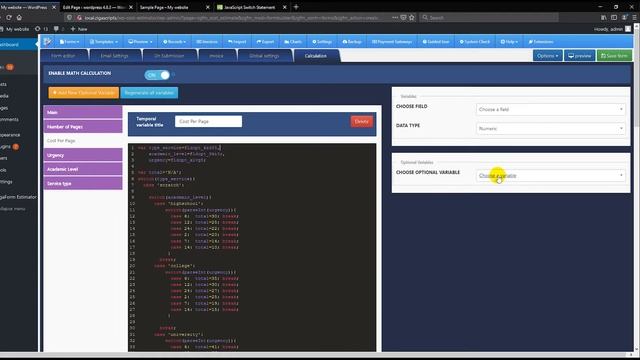
Task: Click the plugin logo icon in the blue toolbar
Action: (48, 41)
